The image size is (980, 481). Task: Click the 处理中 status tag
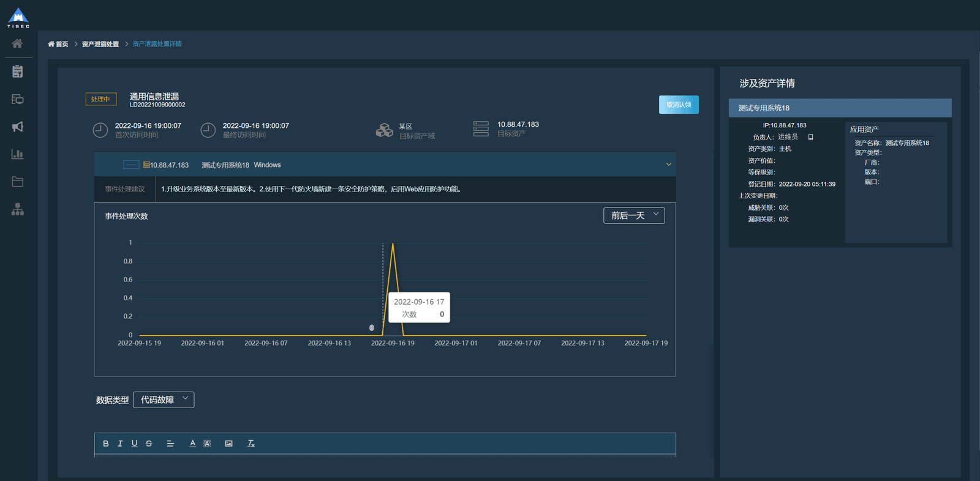tap(101, 99)
